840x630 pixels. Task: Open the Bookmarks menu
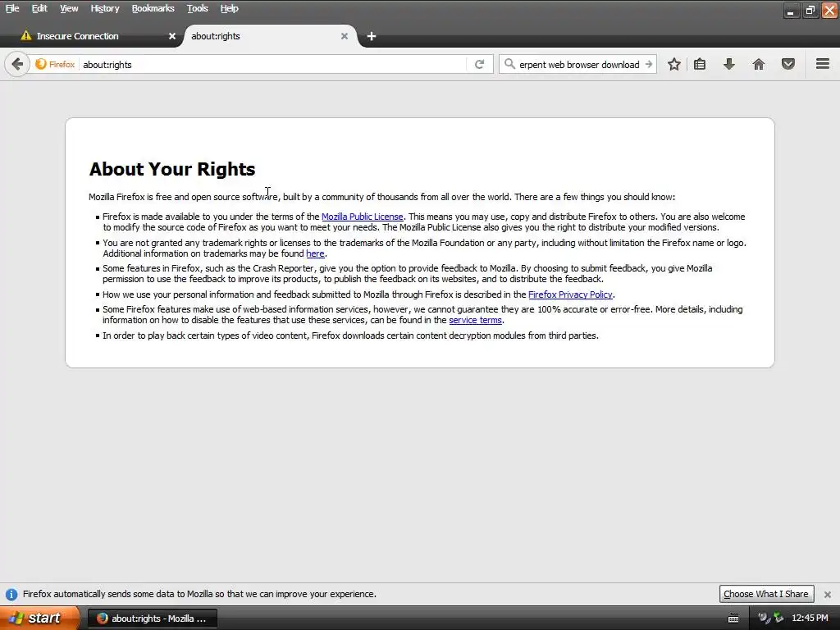click(153, 8)
